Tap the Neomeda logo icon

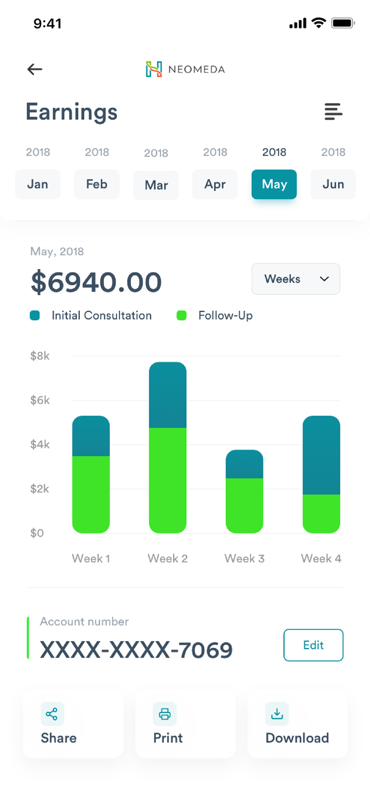pyautogui.click(x=154, y=69)
